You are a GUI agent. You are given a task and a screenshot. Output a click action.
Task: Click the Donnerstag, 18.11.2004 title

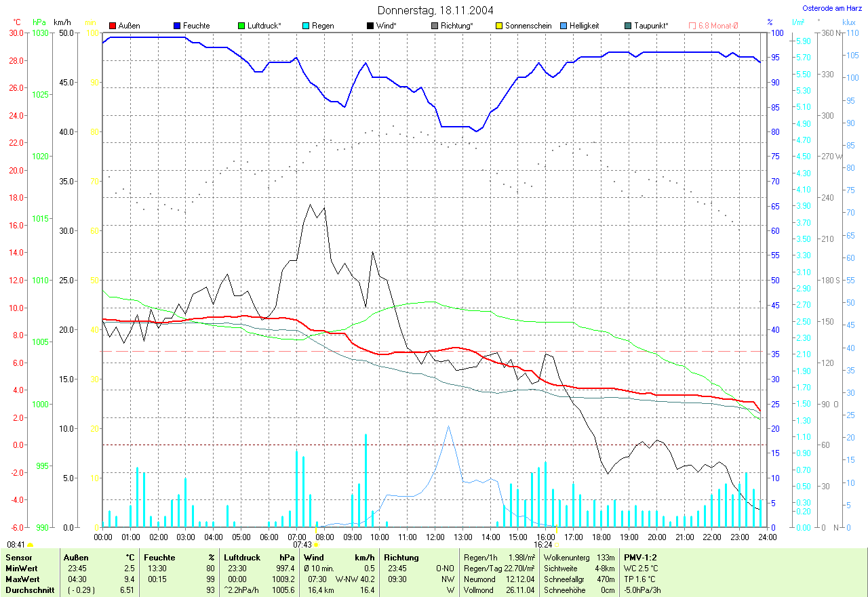435,10
